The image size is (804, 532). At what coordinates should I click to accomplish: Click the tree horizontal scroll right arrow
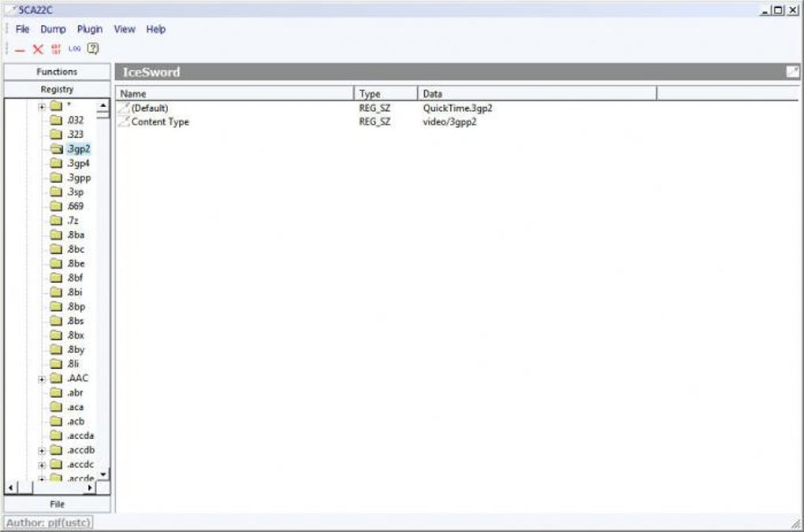[90, 487]
